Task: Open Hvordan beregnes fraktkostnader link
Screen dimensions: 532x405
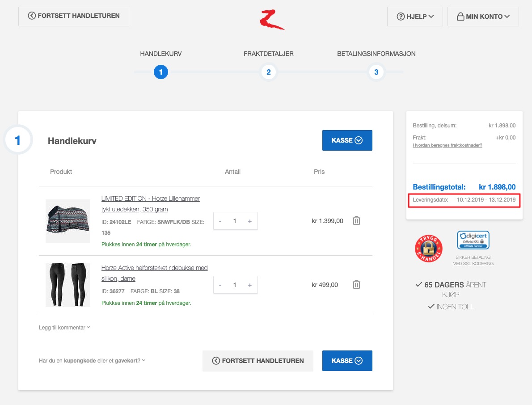Action: [447, 145]
